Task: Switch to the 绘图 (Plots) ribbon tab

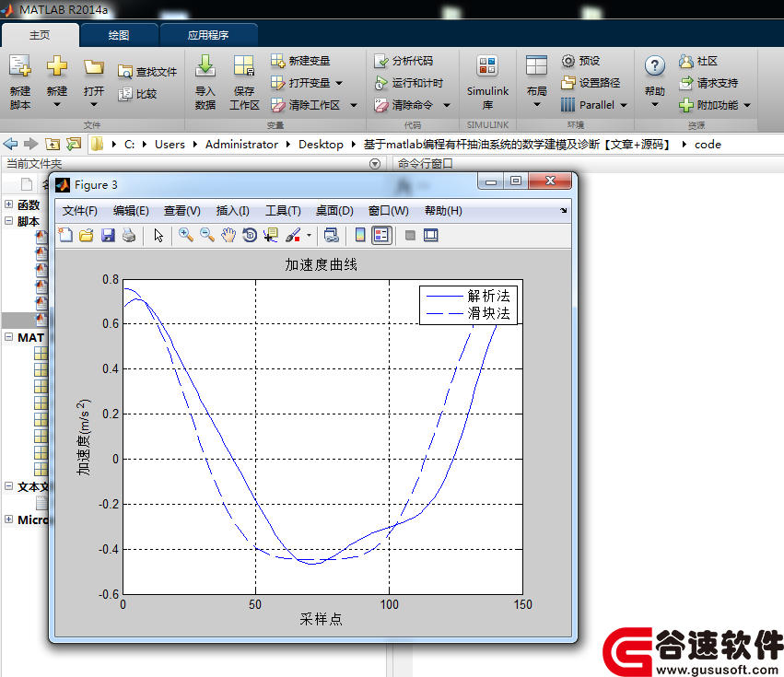Action: point(119,35)
